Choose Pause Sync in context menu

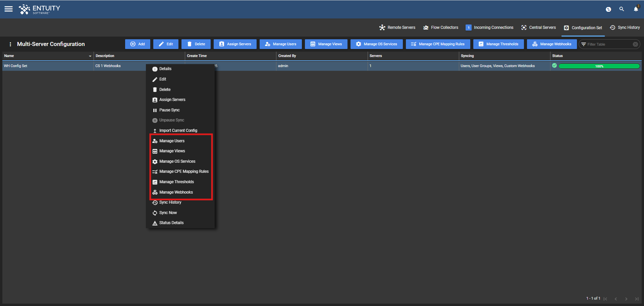pos(180,110)
